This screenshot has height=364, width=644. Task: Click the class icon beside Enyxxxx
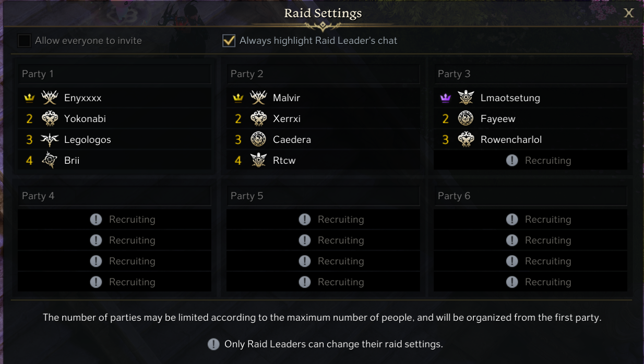coord(50,98)
